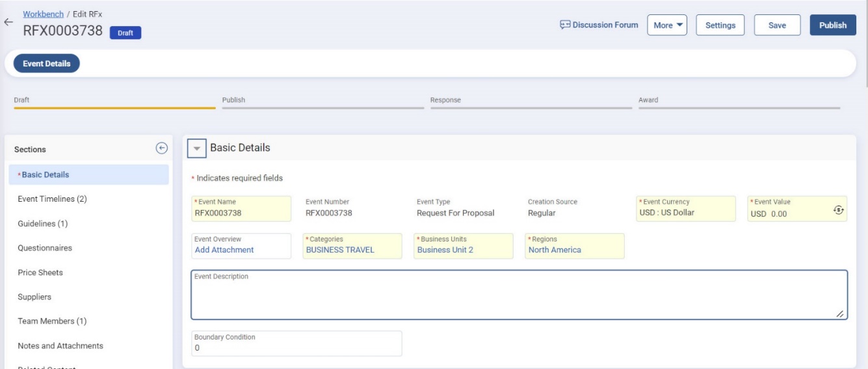The width and height of the screenshot is (868, 369).
Task: Open the Event Currency USD dropdown
Action: point(685,213)
